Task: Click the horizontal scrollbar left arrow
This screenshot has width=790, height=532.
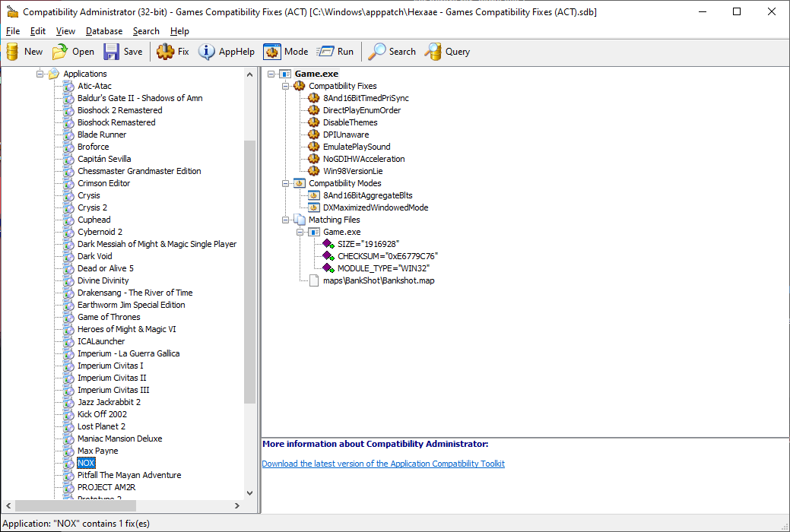Action: coord(8,505)
